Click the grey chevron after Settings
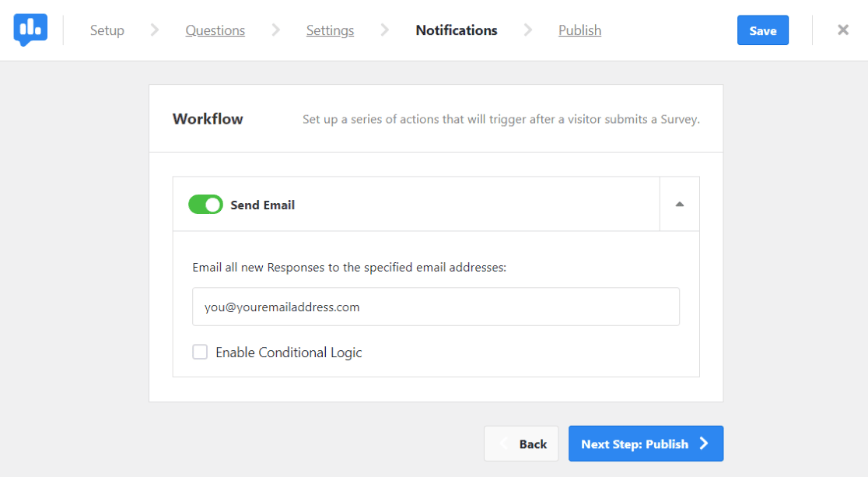Screen dimensions: 868x477 (x=384, y=30)
